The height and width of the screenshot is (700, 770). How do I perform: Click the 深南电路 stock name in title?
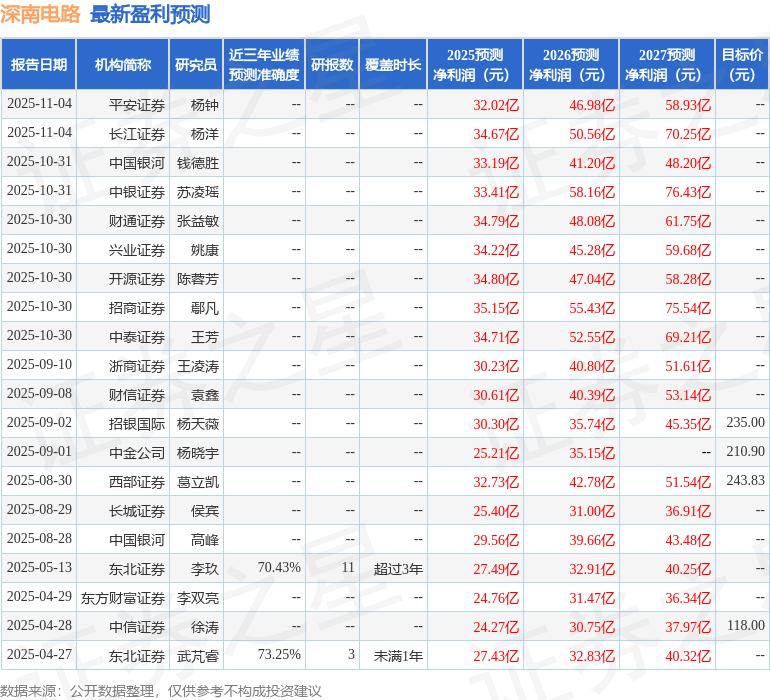[41, 14]
